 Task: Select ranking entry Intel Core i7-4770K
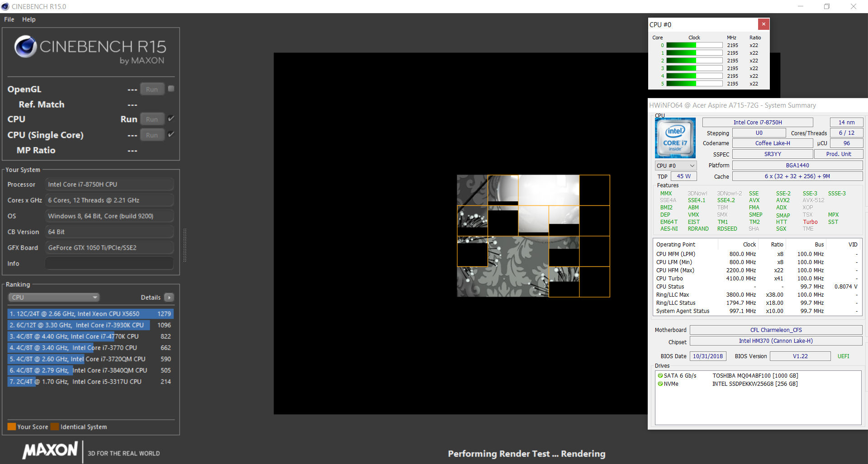90,336
